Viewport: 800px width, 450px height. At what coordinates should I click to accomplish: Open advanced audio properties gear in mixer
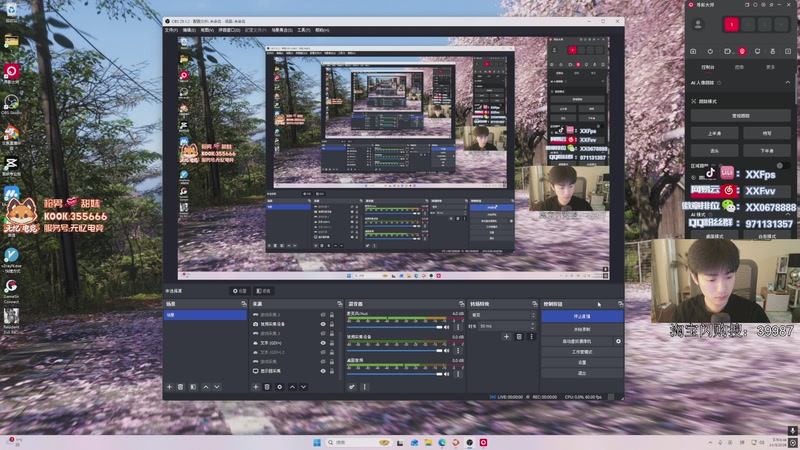pos(352,387)
